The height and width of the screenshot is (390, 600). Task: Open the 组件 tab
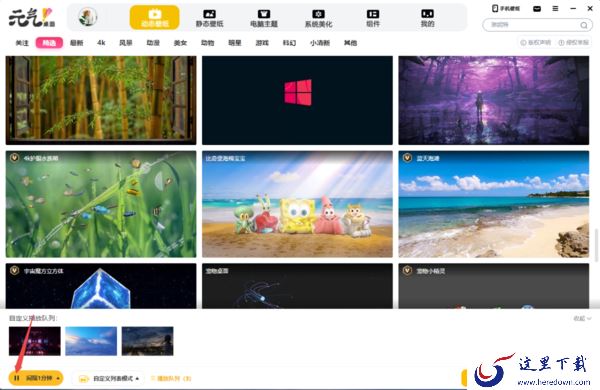[x=373, y=18]
